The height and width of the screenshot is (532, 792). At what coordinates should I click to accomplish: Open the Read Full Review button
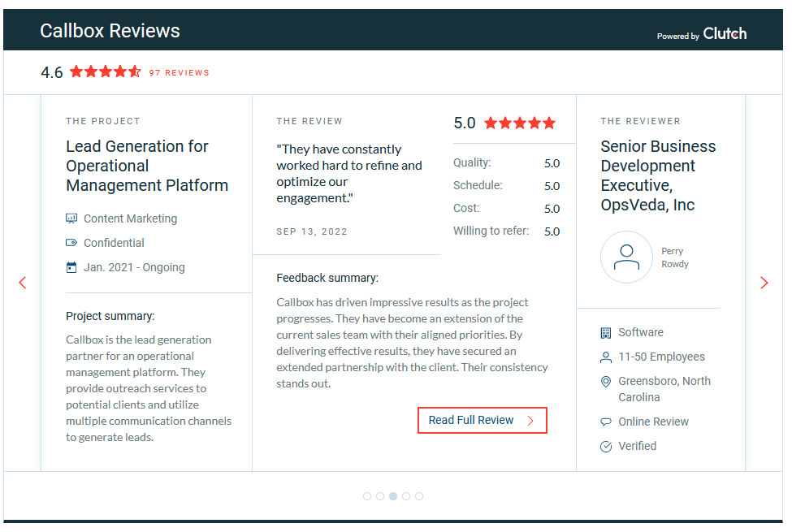483,421
